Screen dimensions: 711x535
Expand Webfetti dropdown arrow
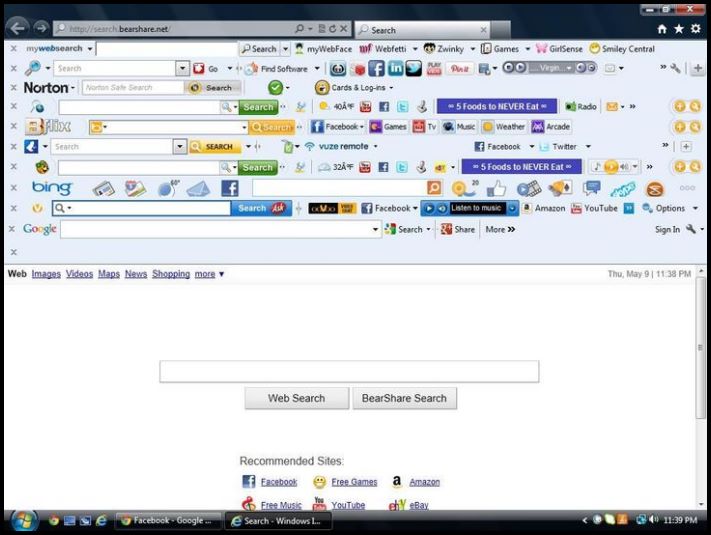(x=415, y=49)
